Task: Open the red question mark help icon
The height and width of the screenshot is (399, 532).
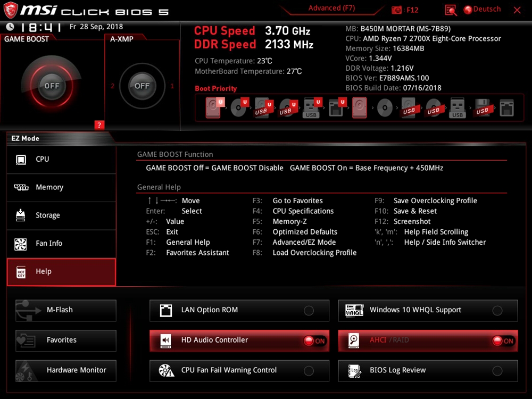Action: pos(99,125)
